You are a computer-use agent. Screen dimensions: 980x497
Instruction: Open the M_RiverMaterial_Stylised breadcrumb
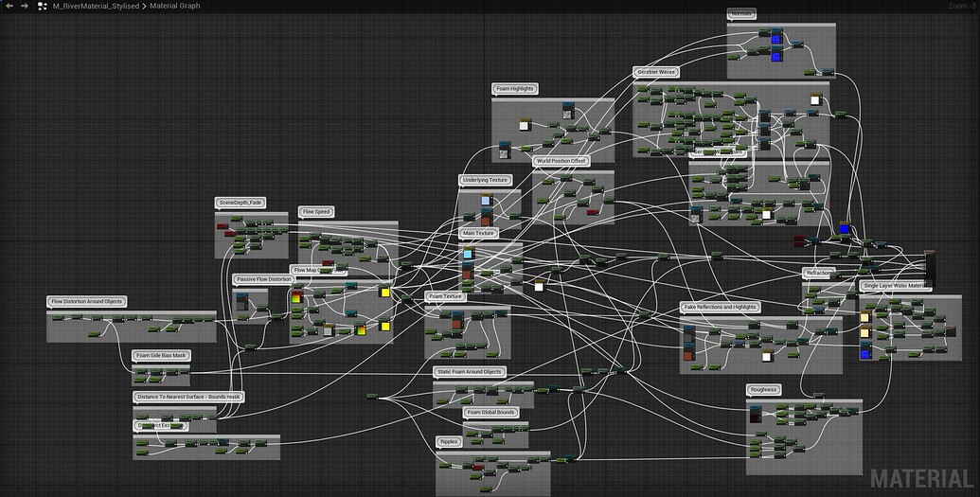(96, 6)
